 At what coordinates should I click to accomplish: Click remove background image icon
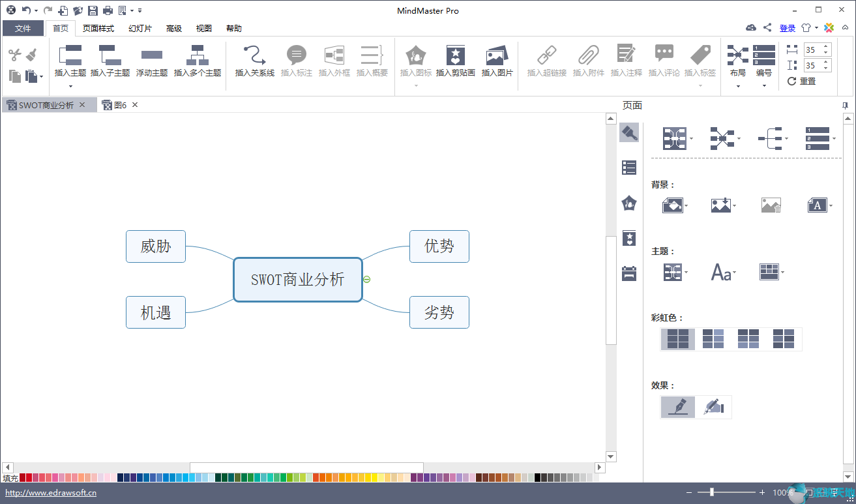pyautogui.click(x=771, y=205)
